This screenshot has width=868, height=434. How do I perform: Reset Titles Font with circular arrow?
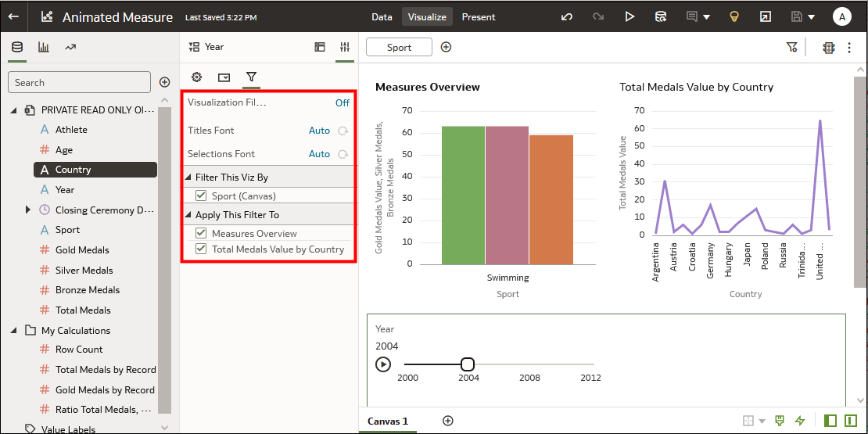(x=343, y=131)
